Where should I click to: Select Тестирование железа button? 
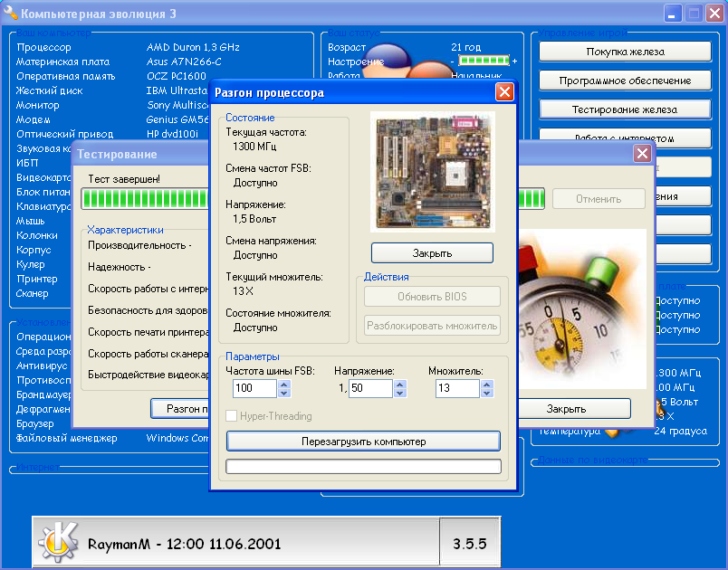coord(625,109)
